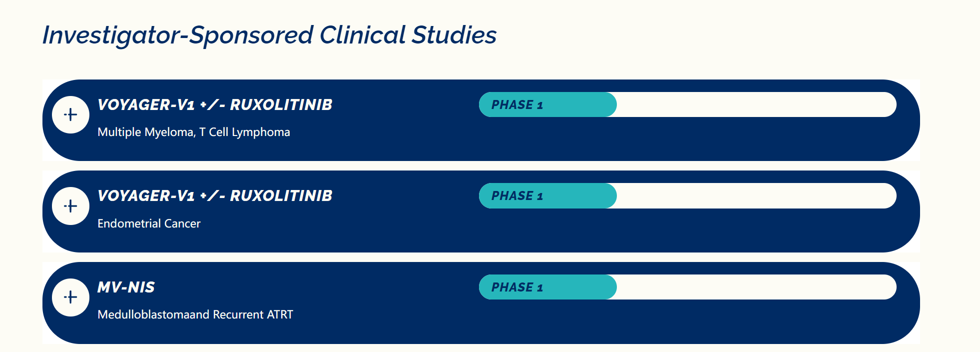Image resolution: width=980 pixels, height=352 pixels.
Task: Click the Multiple Myeloma, T Cell Lymphoma text
Action: [194, 132]
